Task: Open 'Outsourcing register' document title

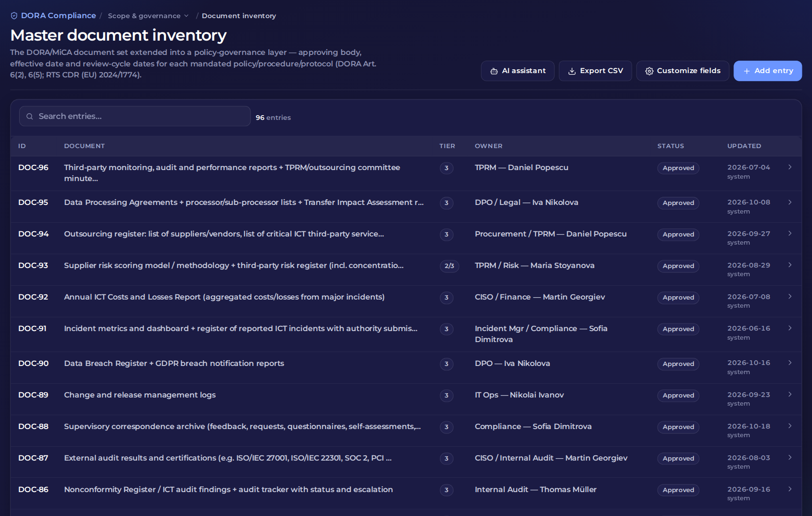Action: [x=224, y=234]
